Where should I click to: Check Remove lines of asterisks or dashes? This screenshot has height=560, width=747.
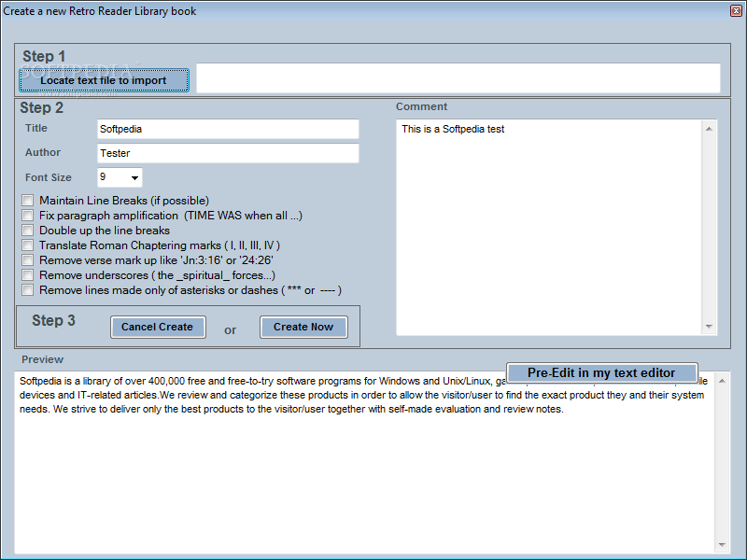click(28, 290)
